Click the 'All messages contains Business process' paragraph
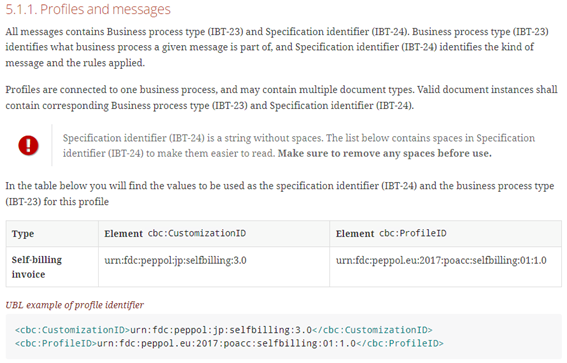 coord(277,47)
